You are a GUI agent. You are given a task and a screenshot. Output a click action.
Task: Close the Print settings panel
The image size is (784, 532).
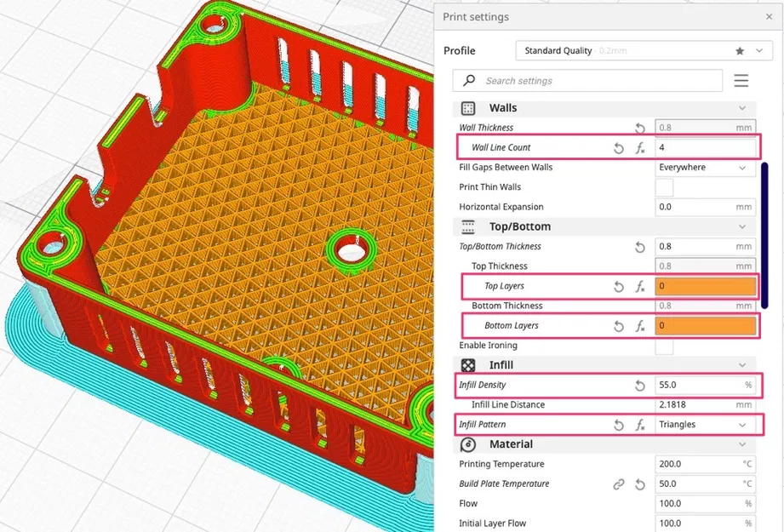(x=769, y=16)
